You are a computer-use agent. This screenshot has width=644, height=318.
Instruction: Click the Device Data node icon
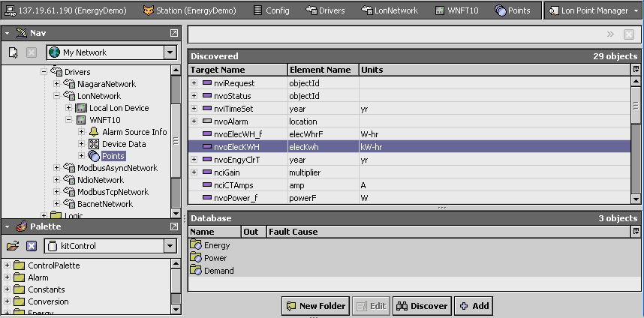point(94,144)
